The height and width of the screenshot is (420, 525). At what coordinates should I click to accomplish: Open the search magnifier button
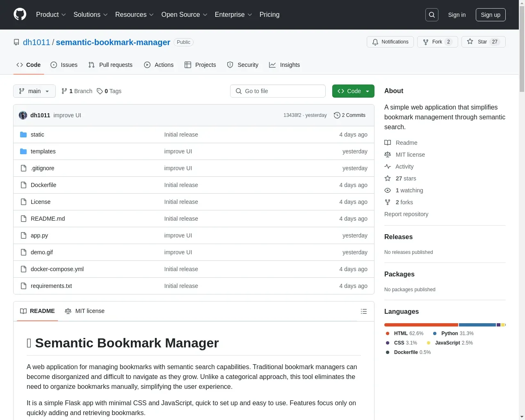[432, 15]
